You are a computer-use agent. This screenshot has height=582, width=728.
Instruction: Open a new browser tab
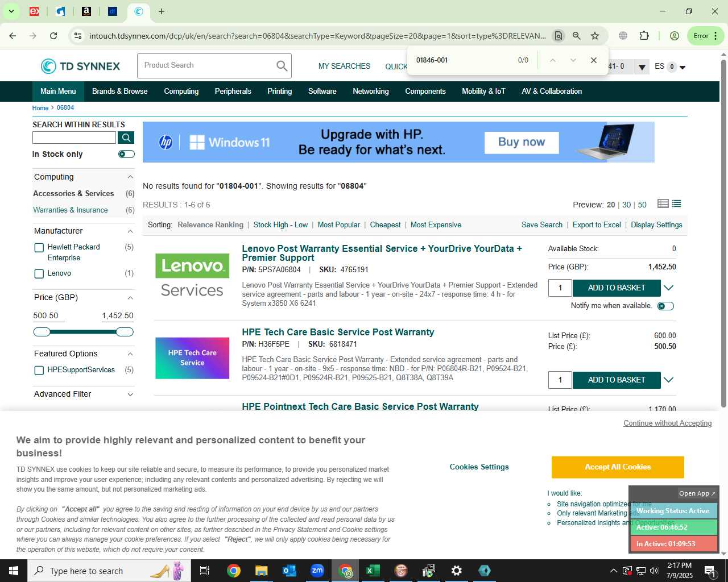162,11
